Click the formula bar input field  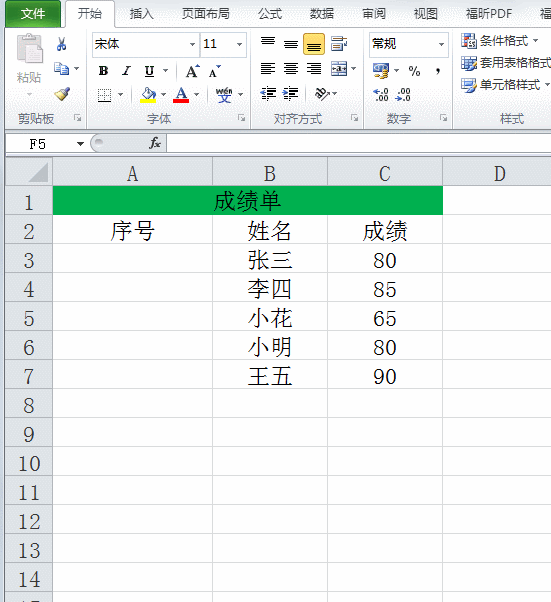tap(359, 144)
